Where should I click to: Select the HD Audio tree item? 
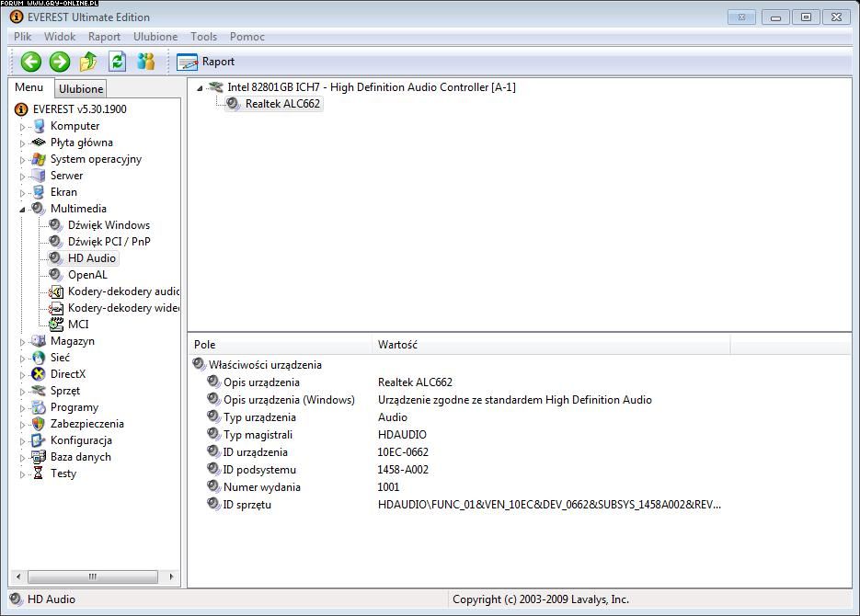coord(92,258)
